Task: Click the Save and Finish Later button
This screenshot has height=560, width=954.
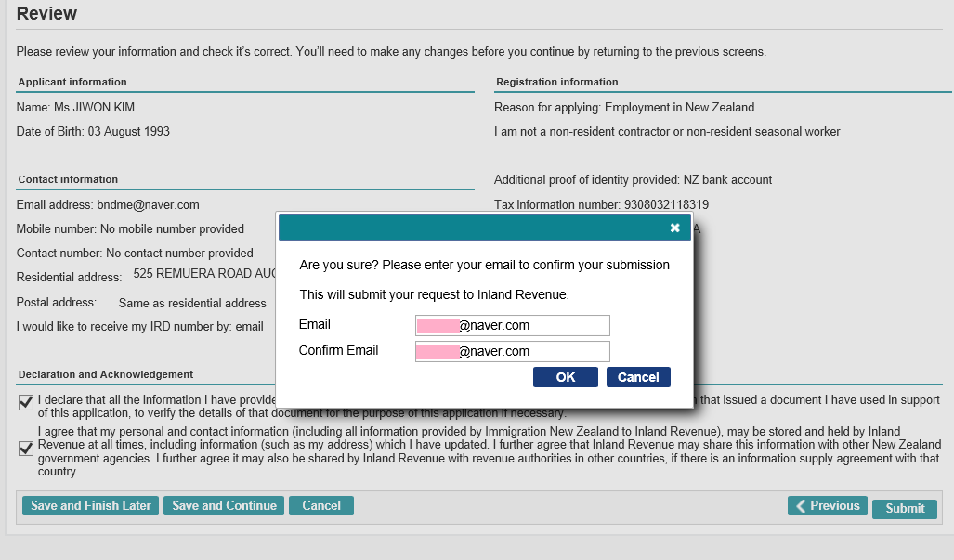Action: click(90, 506)
